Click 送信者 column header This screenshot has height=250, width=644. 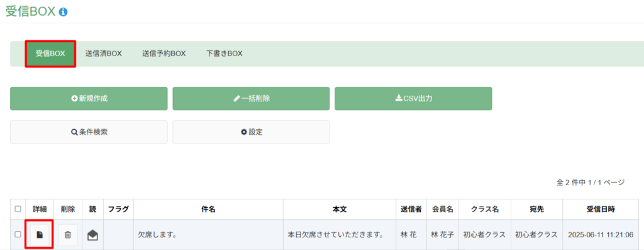tap(411, 209)
